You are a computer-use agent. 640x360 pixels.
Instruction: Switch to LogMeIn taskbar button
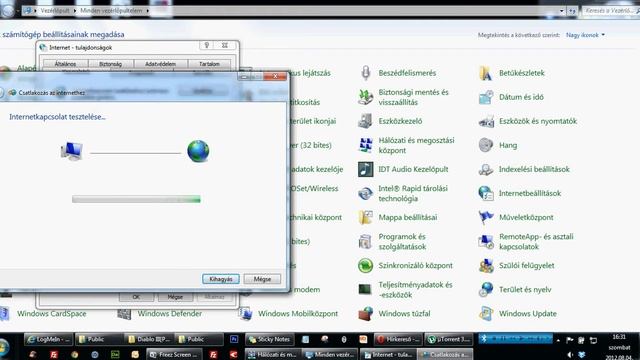49,340
